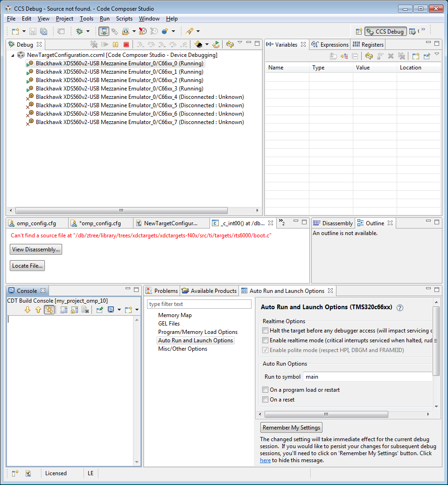Open the dropdown arrow beside pen toolbar icon
The width and height of the screenshot is (448, 485).
click(198, 31)
